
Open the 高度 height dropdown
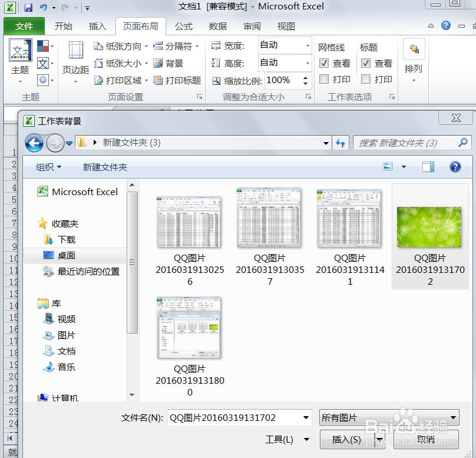pyautogui.click(x=308, y=63)
